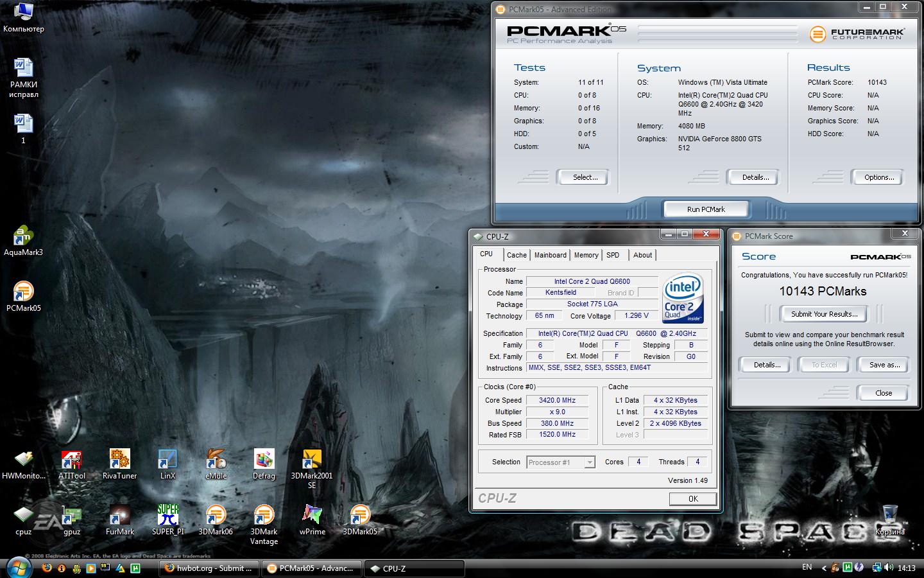This screenshot has height=578, width=924.
Task: Click Details... in PCMark Score dialog
Action: coord(765,365)
